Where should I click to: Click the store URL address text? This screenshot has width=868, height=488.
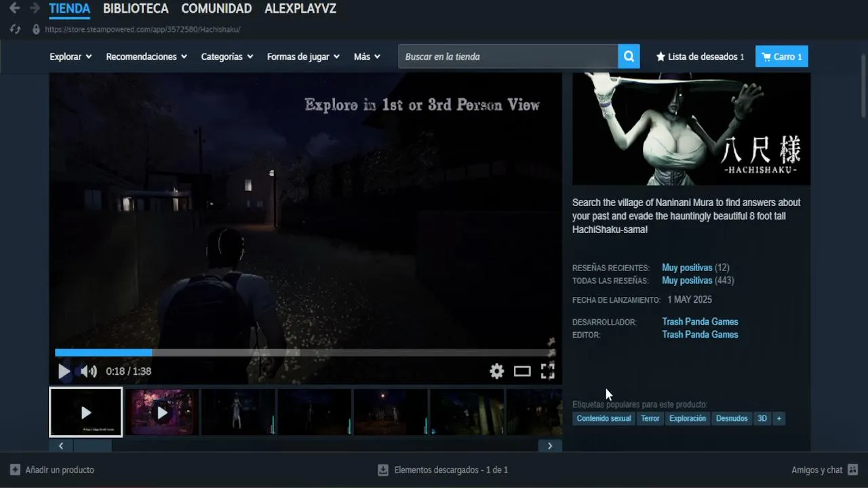click(x=142, y=30)
